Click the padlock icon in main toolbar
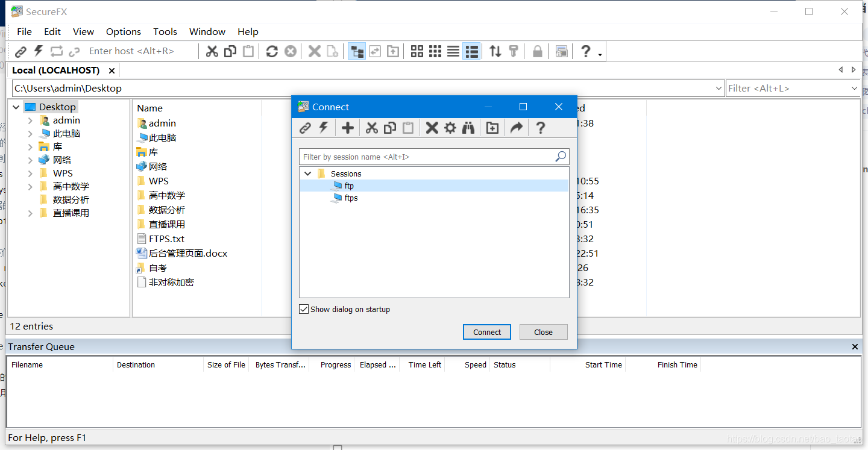The image size is (868, 450). [538, 51]
